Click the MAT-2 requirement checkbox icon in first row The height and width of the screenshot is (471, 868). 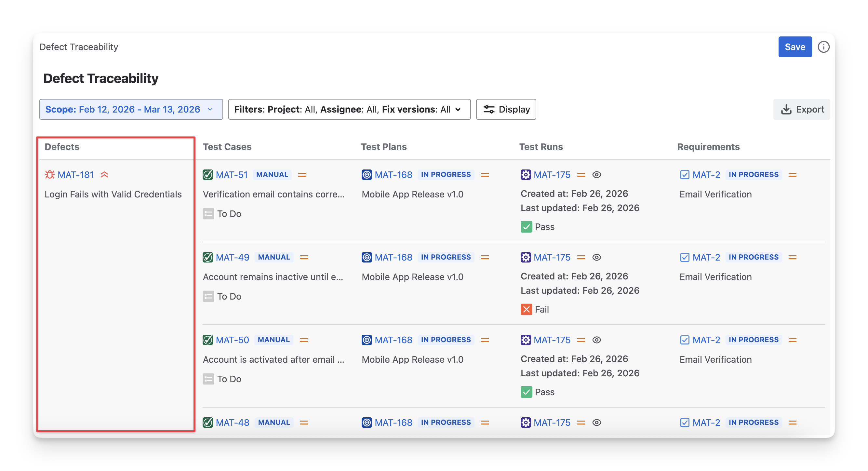click(x=685, y=175)
